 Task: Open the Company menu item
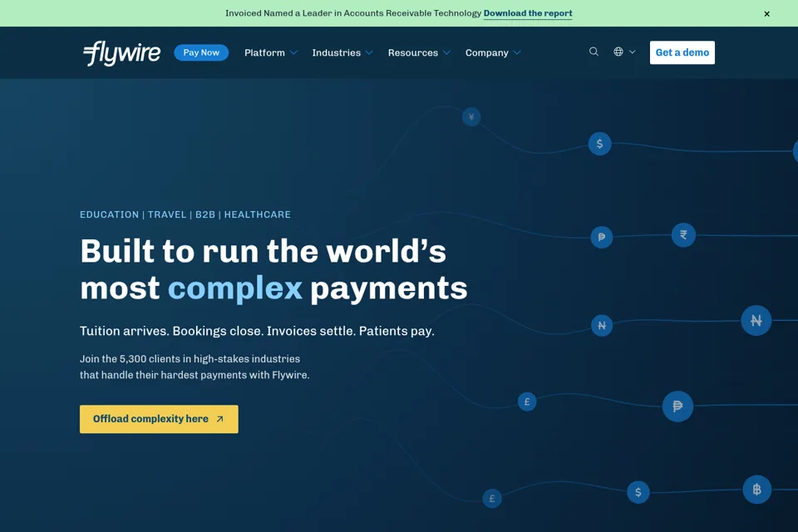pyautogui.click(x=486, y=52)
